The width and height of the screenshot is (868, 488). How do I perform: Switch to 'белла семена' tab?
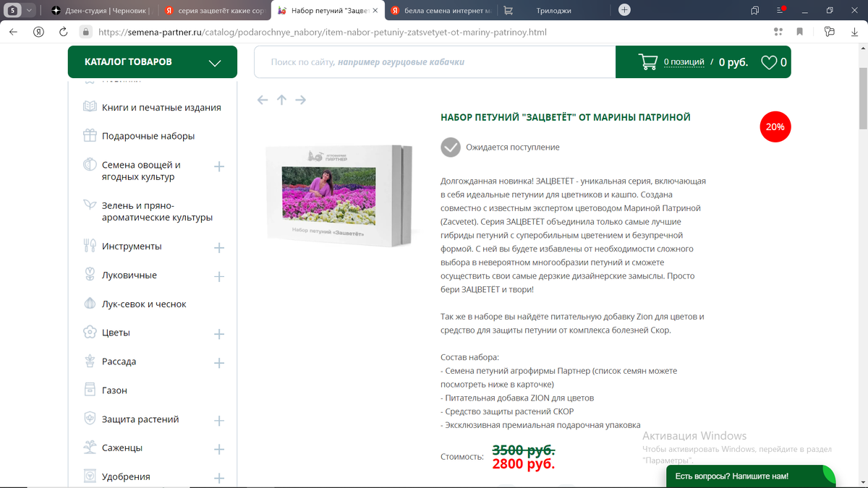(440, 11)
